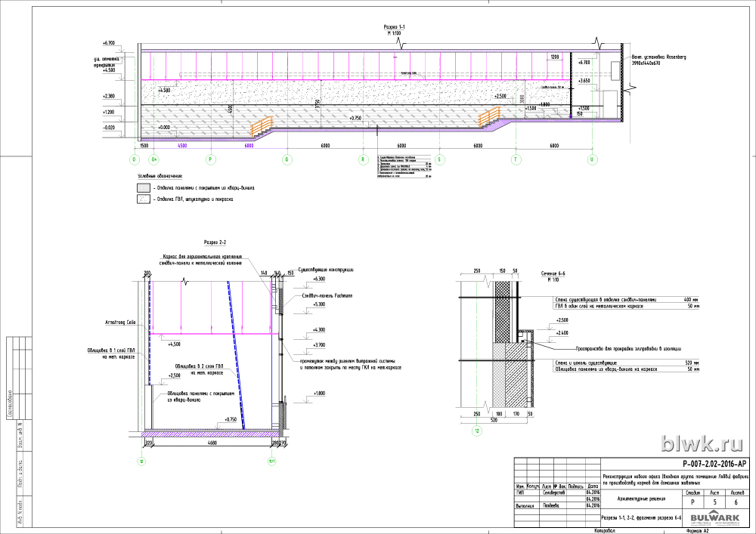Screen dimensions: 756x534
Task: Click the ГВЛ plaster legend hatch swatch
Action: click(x=143, y=199)
